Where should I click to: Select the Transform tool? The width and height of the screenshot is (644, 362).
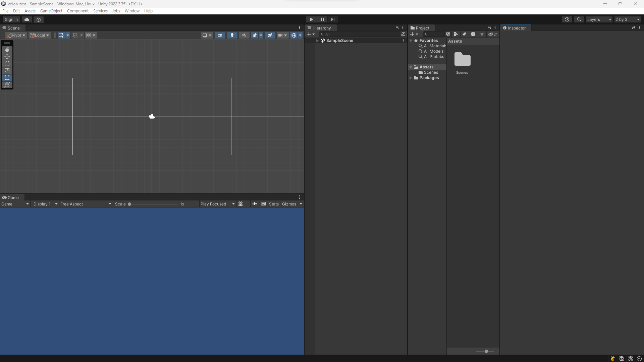7,85
